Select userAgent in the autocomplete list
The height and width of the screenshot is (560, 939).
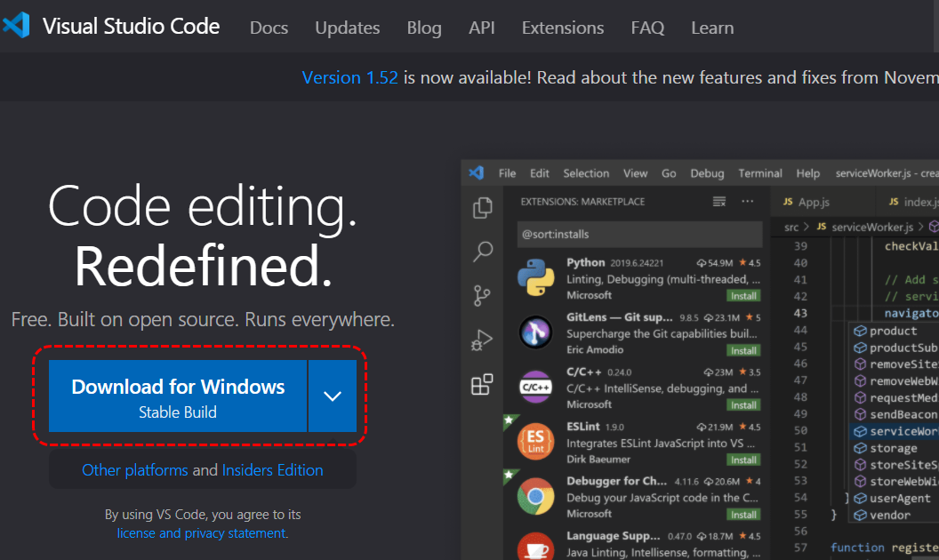tap(894, 499)
